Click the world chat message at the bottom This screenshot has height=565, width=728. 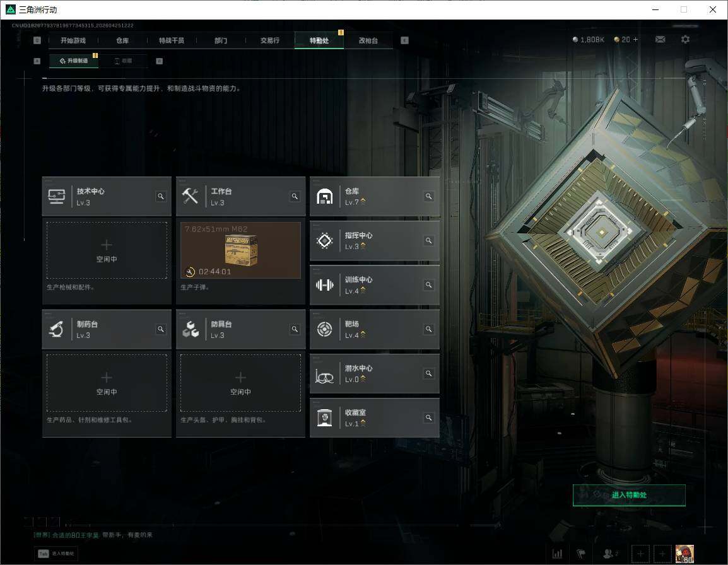click(x=93, y=535)
